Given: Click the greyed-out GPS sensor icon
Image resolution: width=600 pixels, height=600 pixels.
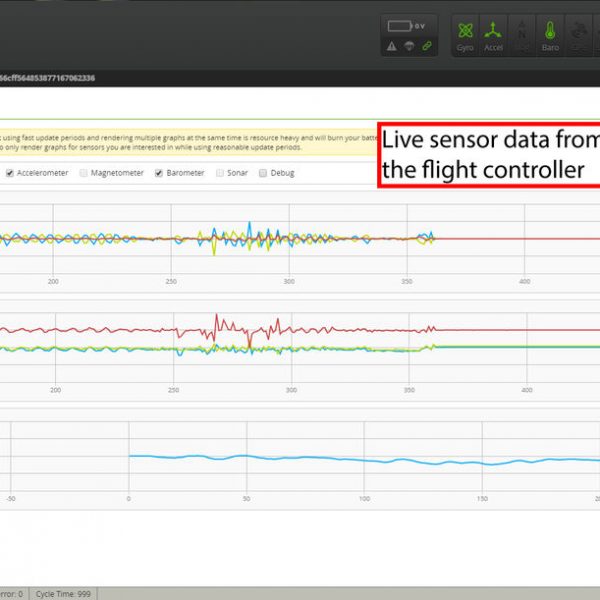Looking at the screenshot, I should [579, 36].
